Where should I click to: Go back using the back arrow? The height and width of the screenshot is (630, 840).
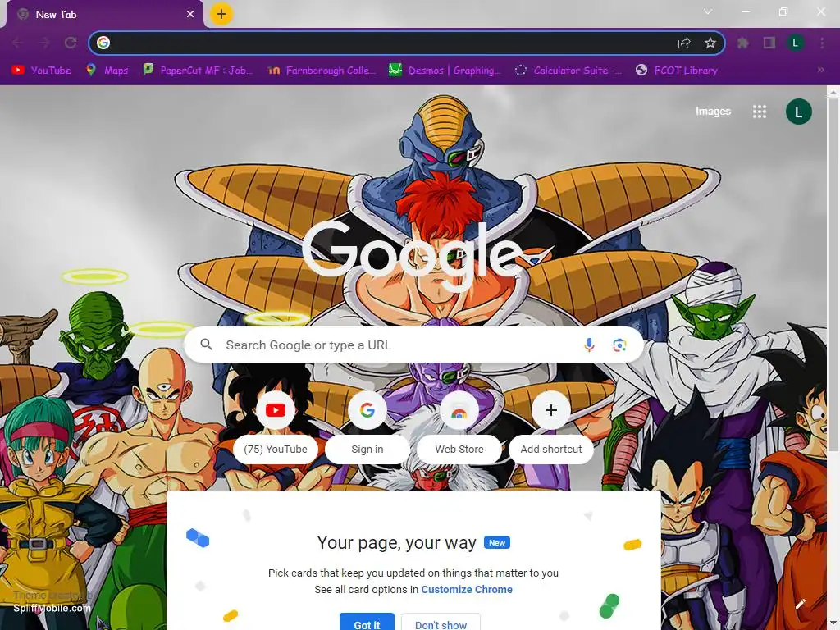pyautogui.click(x=18, y=43)
